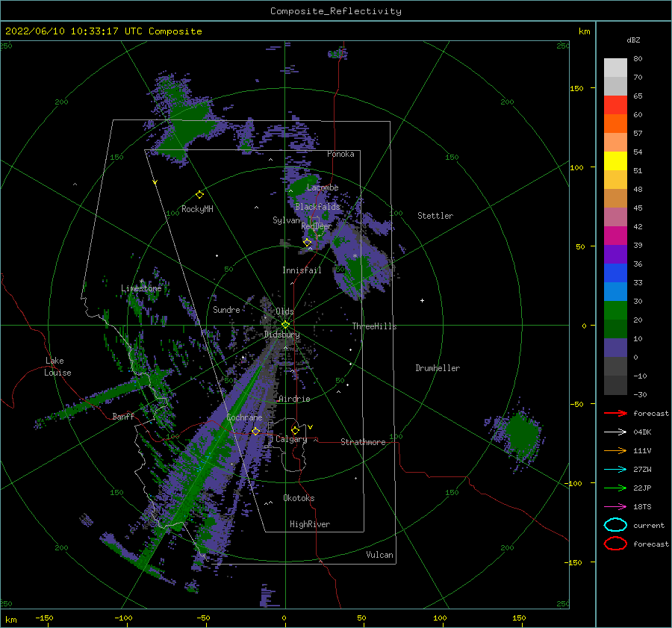Click the 30 dBZ light blue swatch
672x628 pixels.
pyautogui.click(x=615, y=291)
